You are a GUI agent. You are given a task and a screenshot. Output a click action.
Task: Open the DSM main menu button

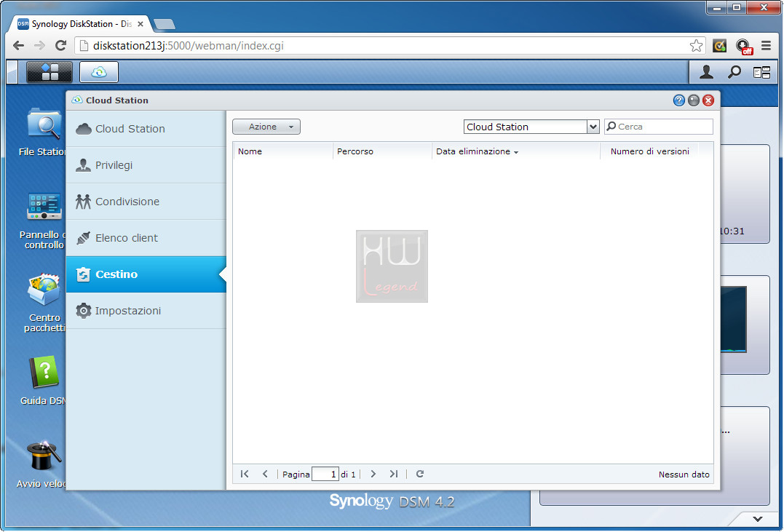(50, 72)
